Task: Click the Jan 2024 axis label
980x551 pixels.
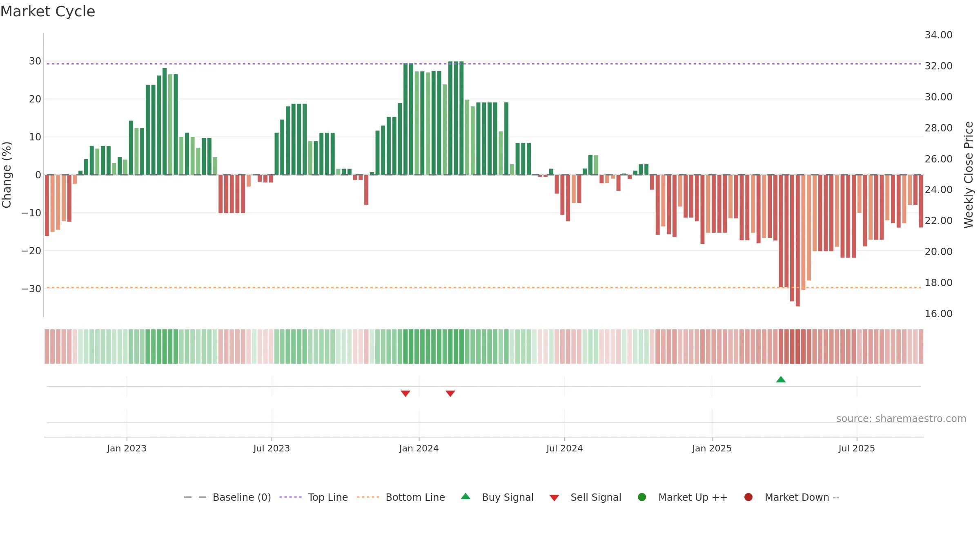Action: (419, 448)
